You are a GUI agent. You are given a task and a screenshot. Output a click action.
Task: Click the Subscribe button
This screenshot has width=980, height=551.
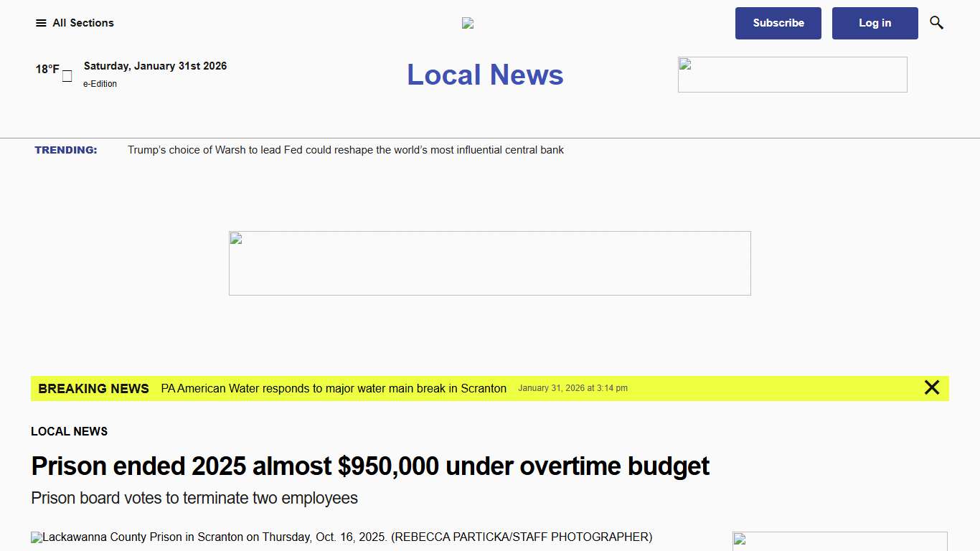[x=778, y=23]
